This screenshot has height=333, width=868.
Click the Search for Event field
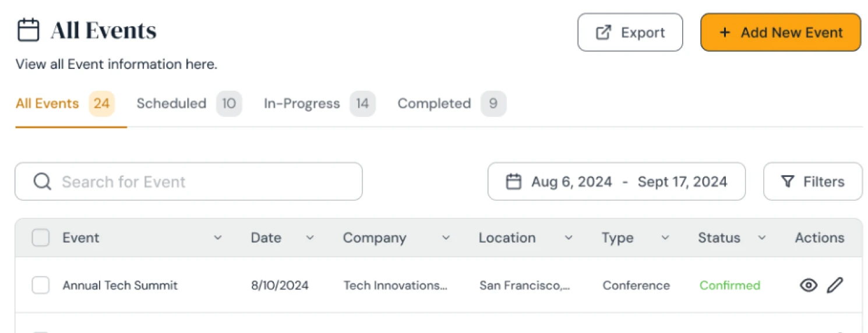(x=198, y=182)
